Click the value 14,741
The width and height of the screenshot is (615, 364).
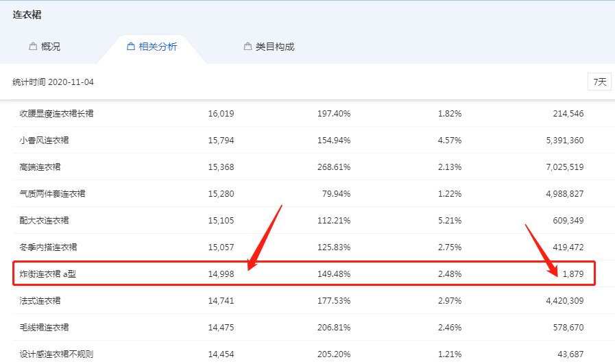(x=221, y=300)
